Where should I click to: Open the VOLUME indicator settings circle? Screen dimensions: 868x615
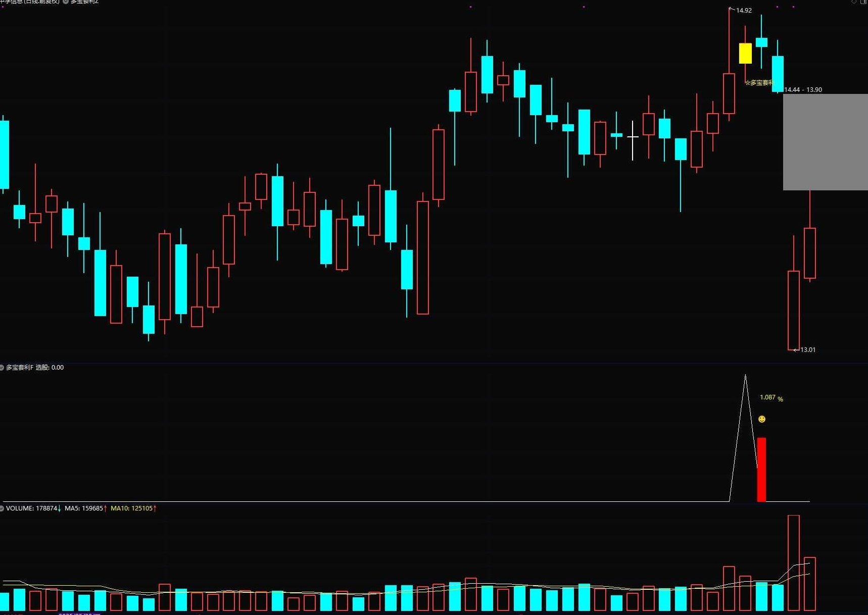tap(2, 508)
